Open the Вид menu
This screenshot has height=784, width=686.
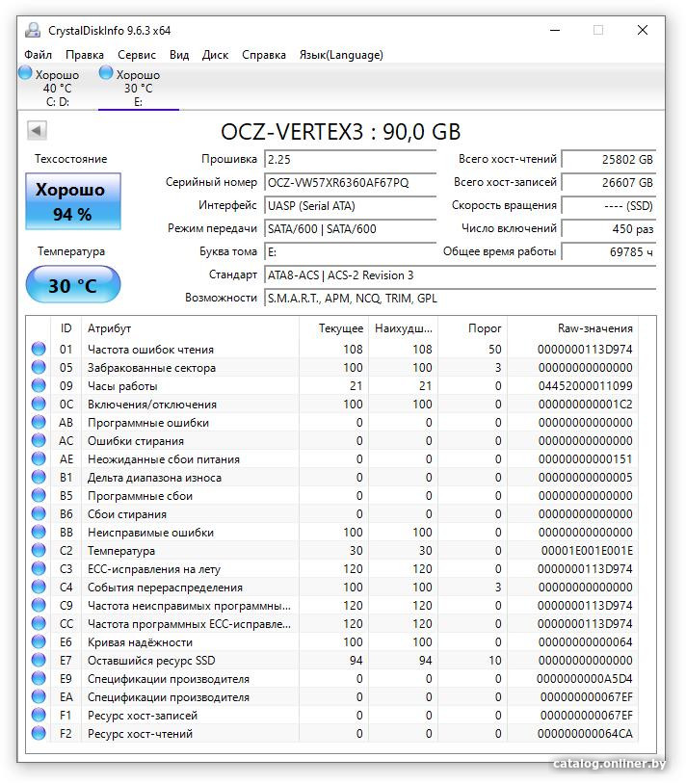pos(179,55)
